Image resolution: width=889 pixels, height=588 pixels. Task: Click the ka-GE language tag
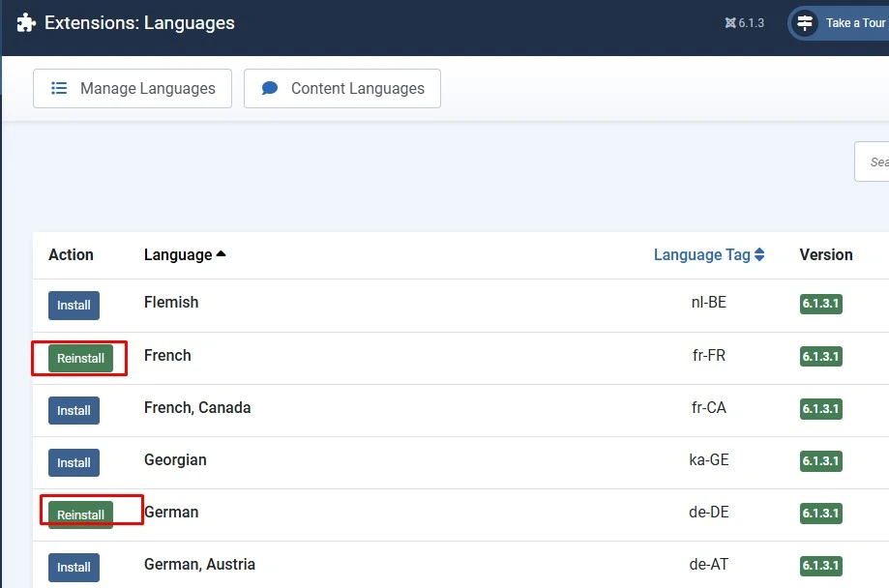tap(709, 459)
